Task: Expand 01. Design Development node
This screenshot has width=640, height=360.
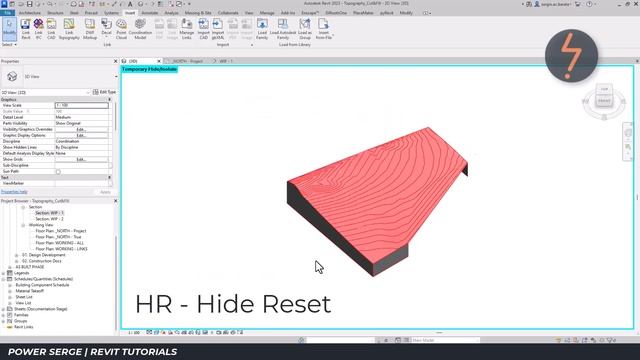Action: pos(17,255)
